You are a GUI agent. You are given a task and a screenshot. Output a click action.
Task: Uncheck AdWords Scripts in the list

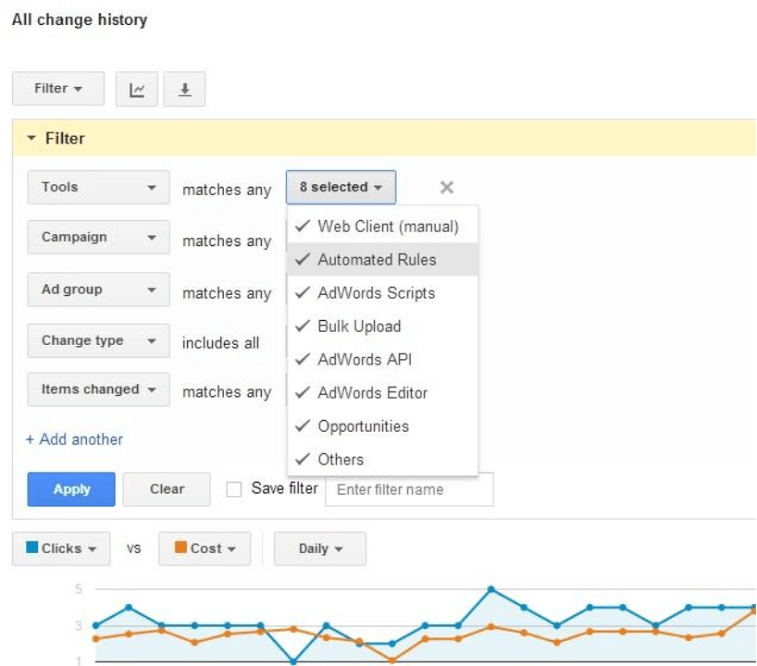point(382,293)
